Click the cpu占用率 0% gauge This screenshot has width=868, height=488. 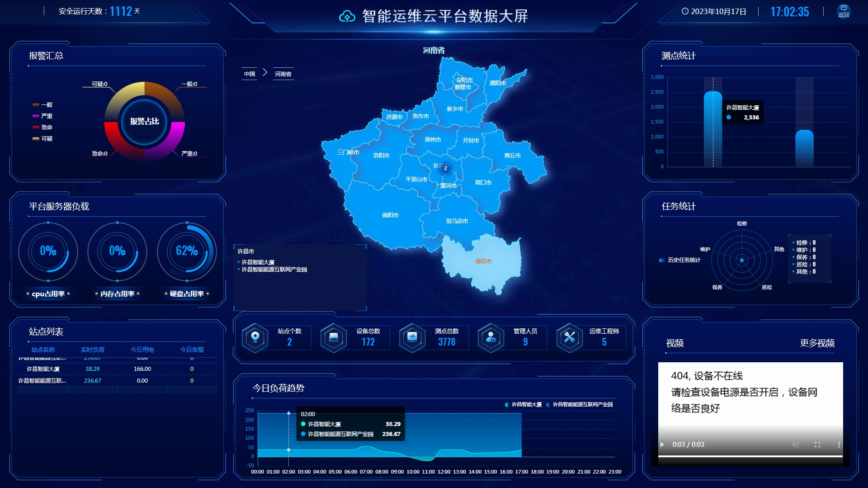48,251
